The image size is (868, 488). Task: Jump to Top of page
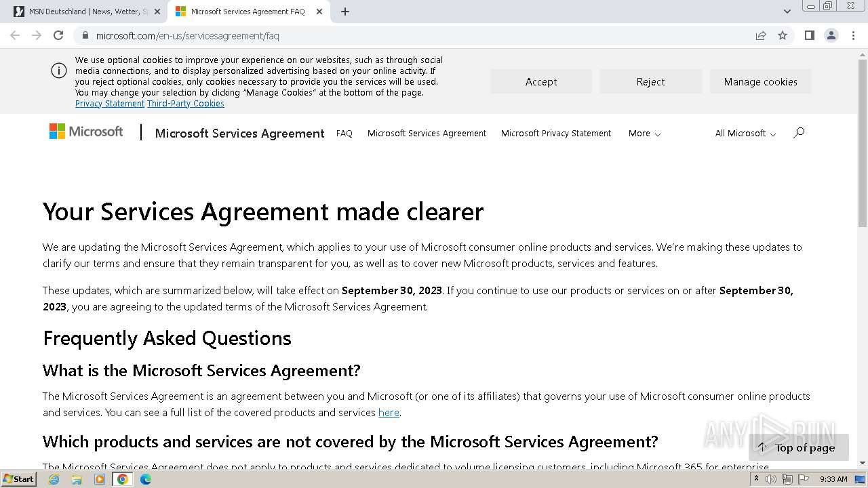pyautogui.click(x=798, y=447)
